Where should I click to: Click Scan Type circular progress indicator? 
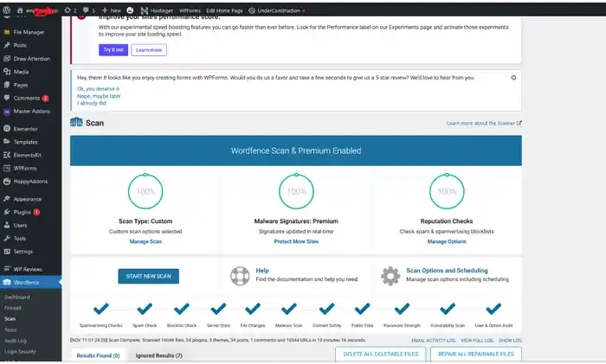click(145, 191)
